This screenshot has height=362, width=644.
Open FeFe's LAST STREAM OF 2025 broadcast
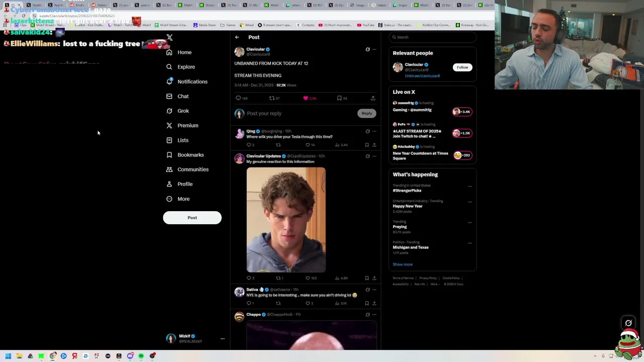pos(432,131)
